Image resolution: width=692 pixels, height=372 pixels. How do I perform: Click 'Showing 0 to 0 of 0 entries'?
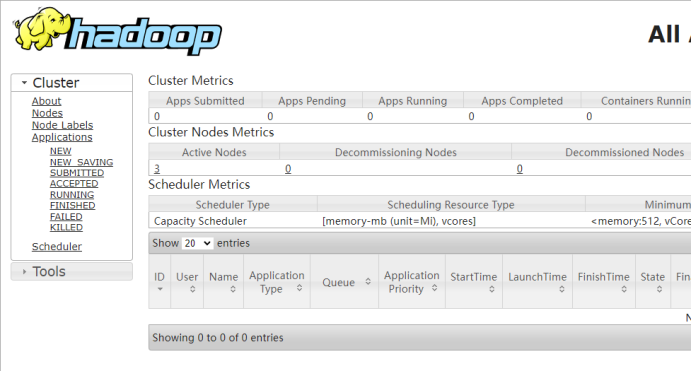218,338
